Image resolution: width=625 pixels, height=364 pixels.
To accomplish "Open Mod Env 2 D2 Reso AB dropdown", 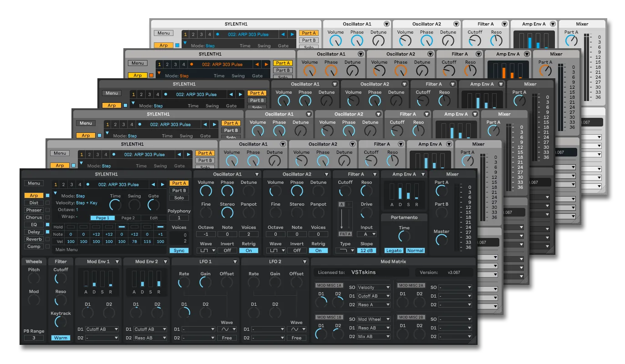I will tap(150, 338).
